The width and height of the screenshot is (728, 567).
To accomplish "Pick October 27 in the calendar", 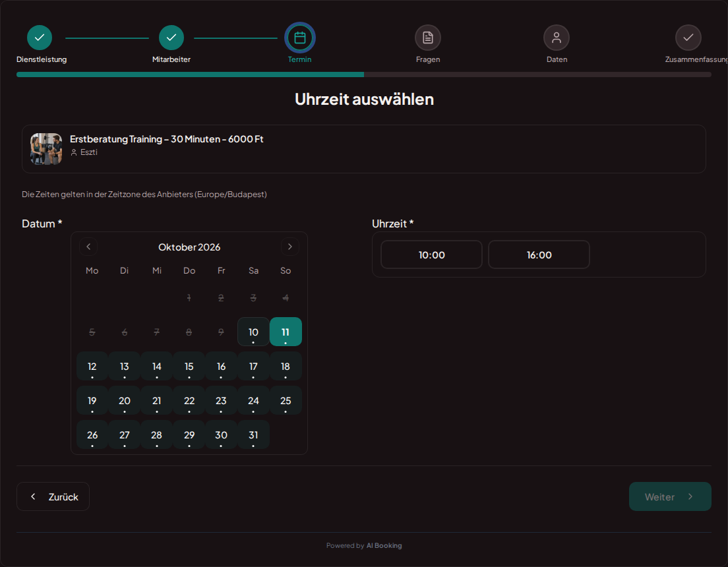I will click(x=125, y=434).
